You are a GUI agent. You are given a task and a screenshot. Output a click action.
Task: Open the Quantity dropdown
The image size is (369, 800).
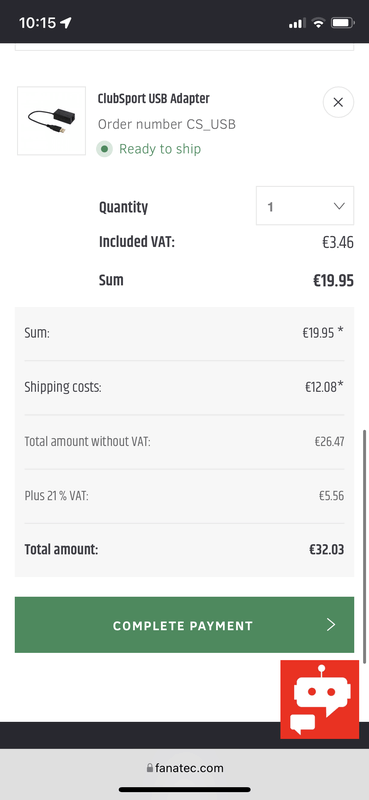305,206
